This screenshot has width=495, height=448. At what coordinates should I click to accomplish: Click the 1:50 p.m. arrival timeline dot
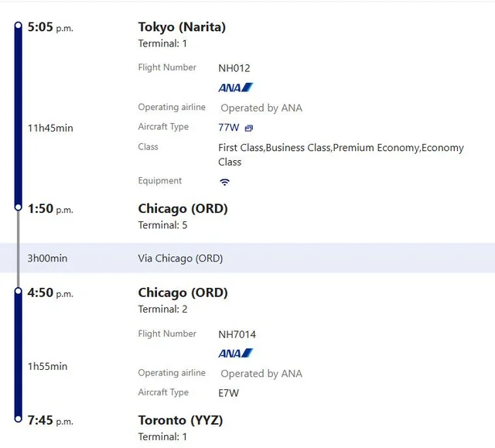click(x=18, y=207)
